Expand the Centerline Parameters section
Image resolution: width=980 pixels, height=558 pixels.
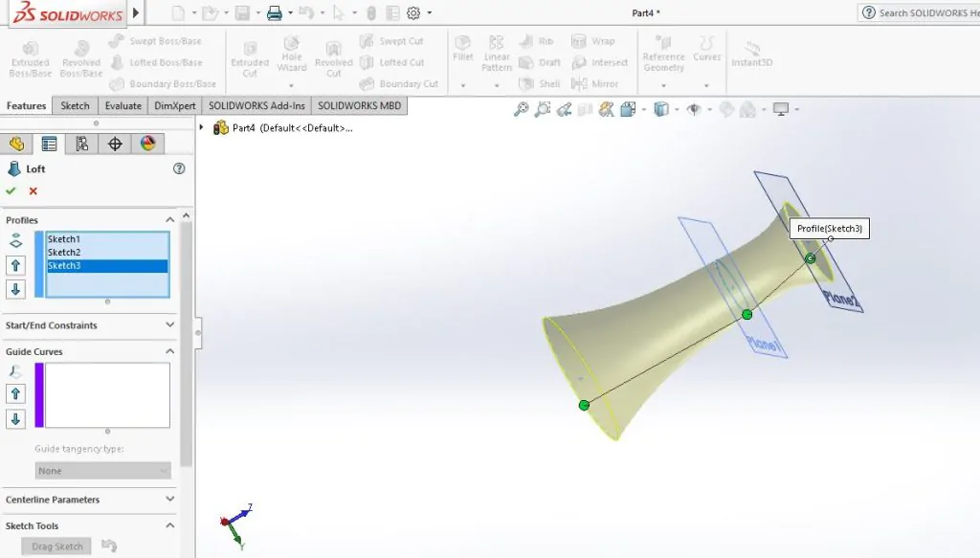pyautogui.click(x=170, y=500)
